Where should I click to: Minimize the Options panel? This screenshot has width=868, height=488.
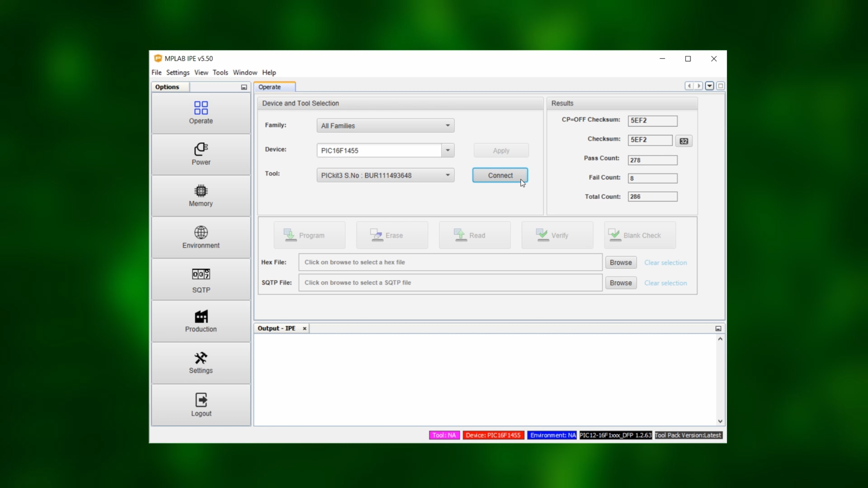point(244,87)
